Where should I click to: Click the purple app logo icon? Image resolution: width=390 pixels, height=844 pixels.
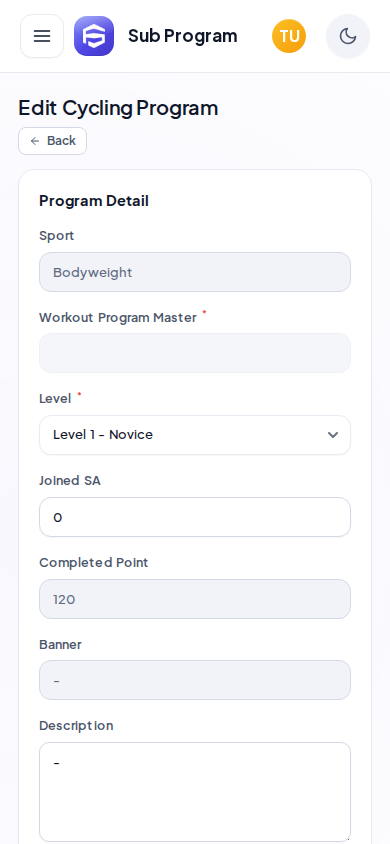coord(94,36)
